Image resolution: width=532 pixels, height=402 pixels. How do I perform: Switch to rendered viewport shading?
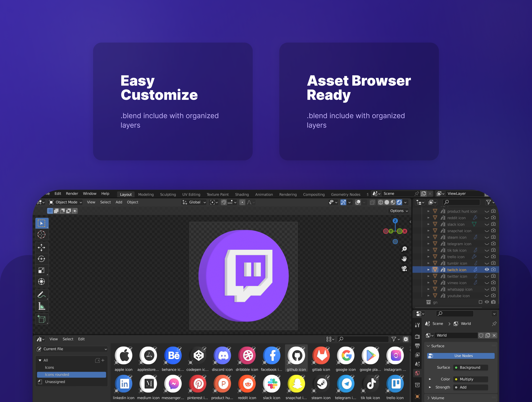399,202
